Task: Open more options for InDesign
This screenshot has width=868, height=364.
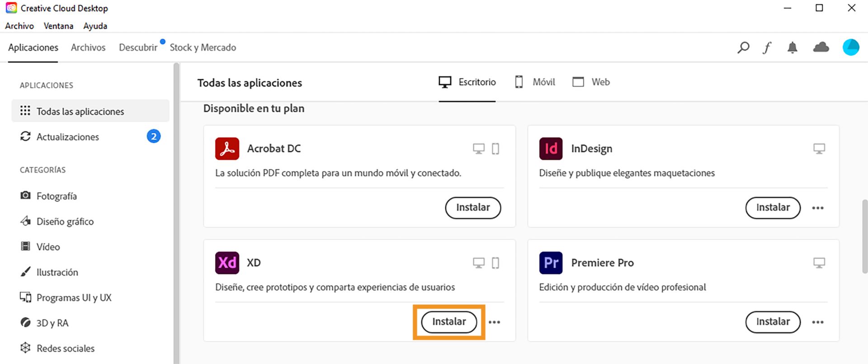Action: (x=818, y=208)
